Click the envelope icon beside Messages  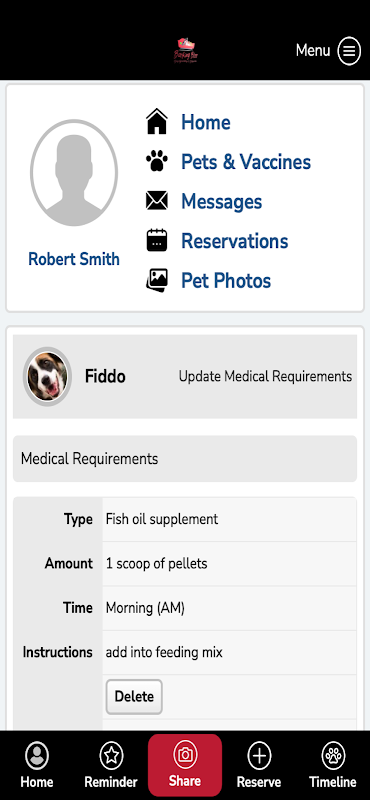tap(157, 201)
